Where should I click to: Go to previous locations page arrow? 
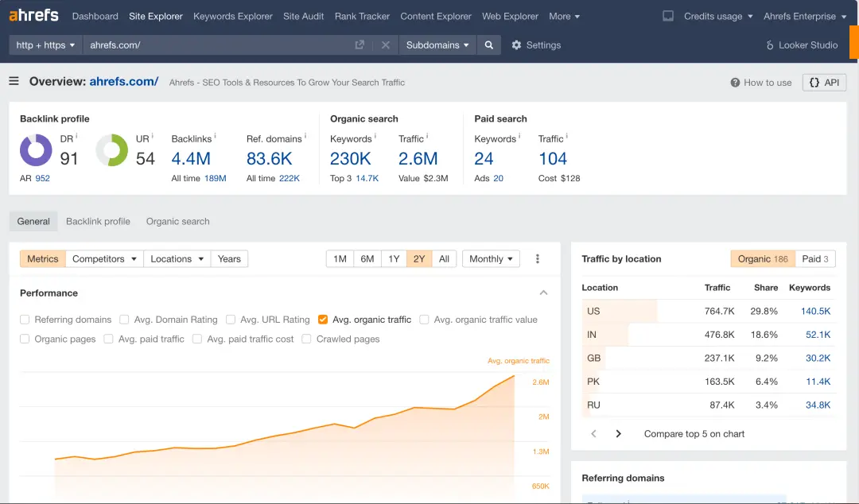(x=593, y=433)
